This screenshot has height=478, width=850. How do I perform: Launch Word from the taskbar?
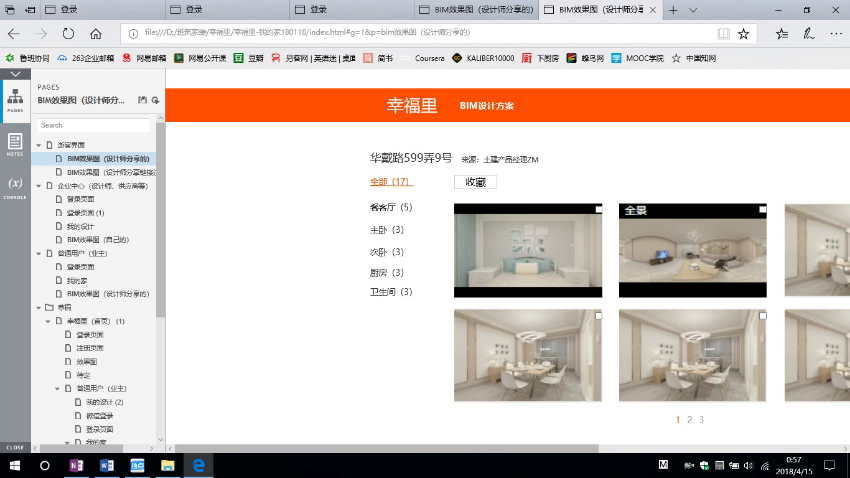coord(106,466)
